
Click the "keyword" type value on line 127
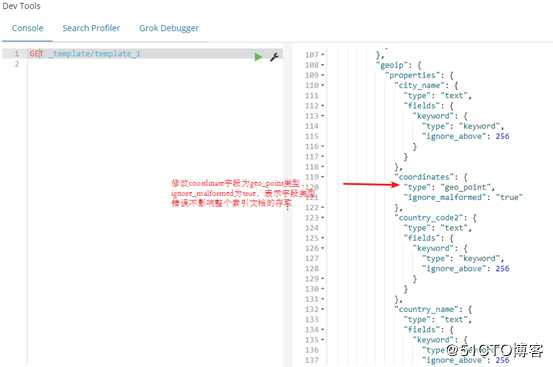click(x=479, y=258)
